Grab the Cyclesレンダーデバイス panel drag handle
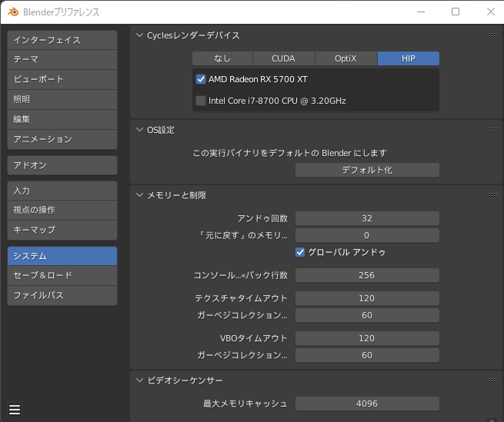This screenshot has height=422, width=504. click(493, 35)
